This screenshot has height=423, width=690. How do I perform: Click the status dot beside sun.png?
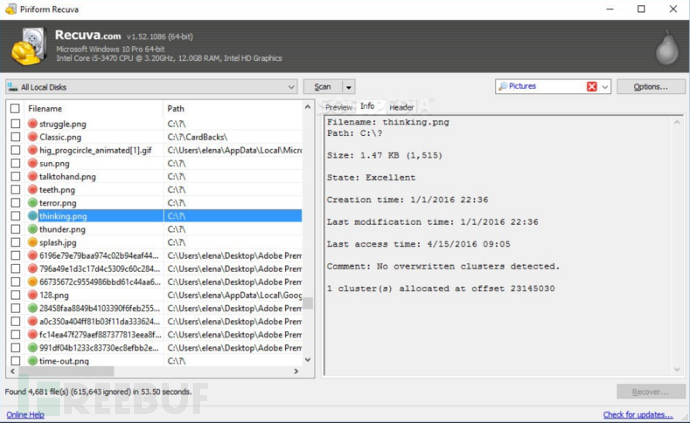[x=33, y=163]
